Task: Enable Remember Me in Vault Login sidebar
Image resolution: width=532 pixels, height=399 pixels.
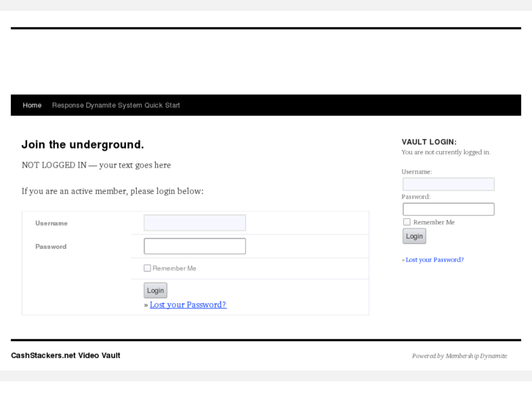Action: [407, 222]
